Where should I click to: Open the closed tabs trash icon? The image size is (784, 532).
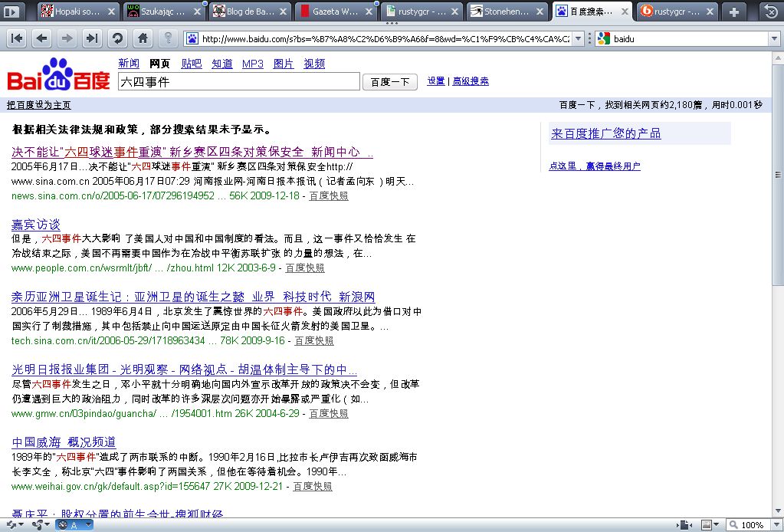[x=769, y=11]
